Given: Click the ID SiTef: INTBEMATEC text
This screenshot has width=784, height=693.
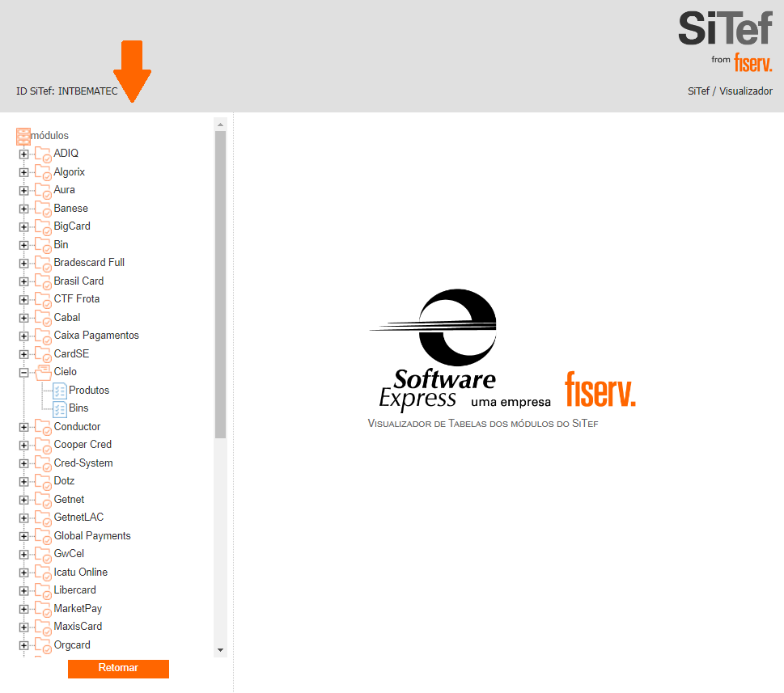Looking at the screenshot, I should point(67,91).
